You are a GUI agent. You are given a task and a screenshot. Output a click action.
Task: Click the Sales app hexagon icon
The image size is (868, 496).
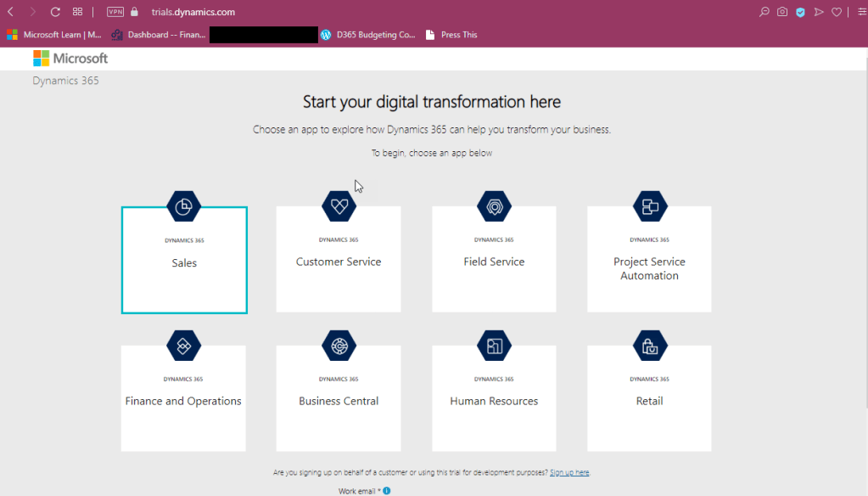[183, 206]
